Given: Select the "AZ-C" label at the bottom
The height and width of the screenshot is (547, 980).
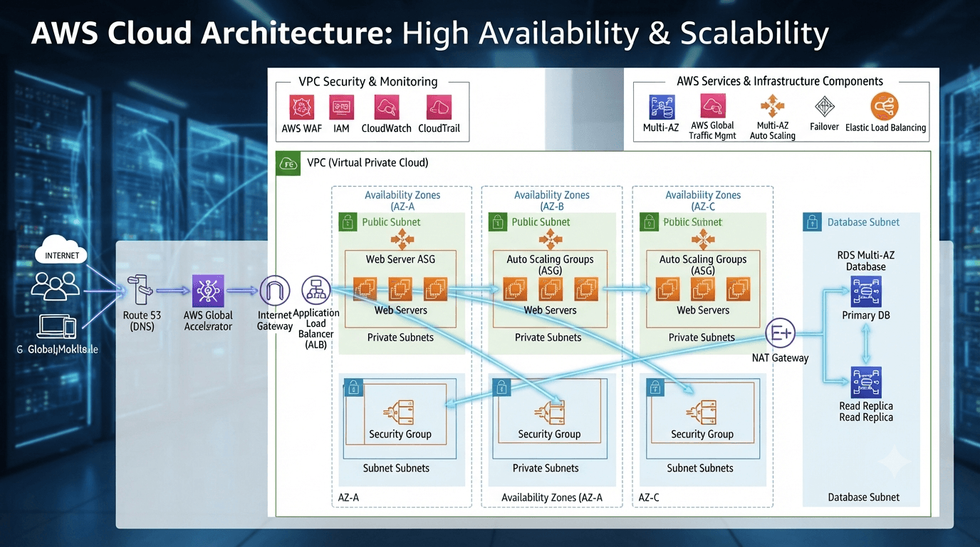Looking at the screenshot, I should tap(649, 497).
